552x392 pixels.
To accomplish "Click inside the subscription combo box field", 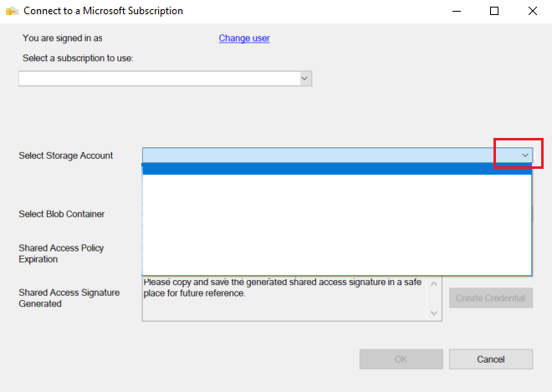I will point(159,79).
